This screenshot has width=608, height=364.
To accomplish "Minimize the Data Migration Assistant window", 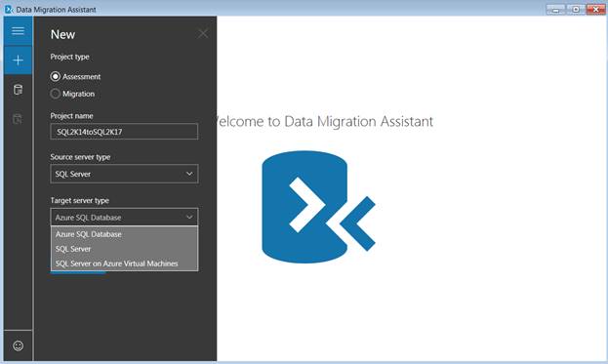I will 555,9.
